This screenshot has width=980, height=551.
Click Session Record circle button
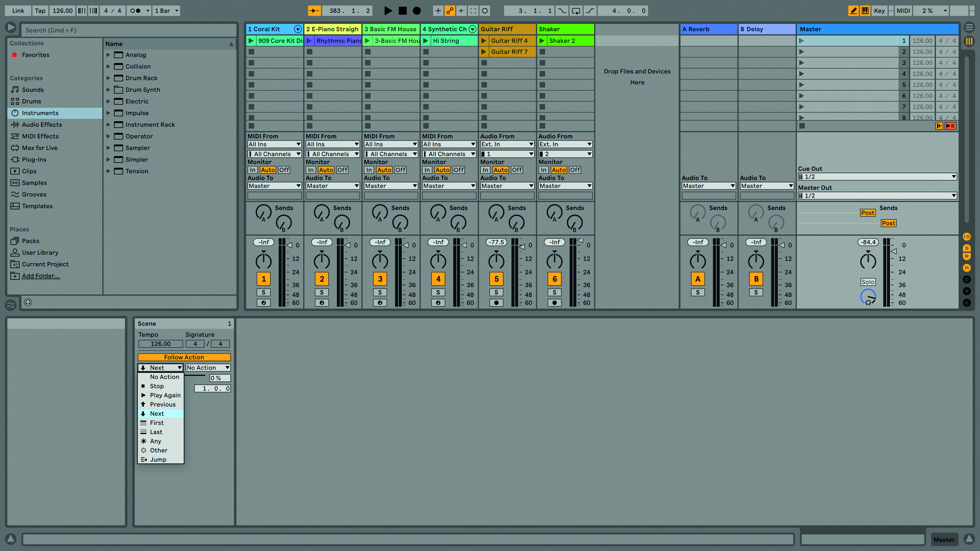pyautogui.click(x=485, y=11)
